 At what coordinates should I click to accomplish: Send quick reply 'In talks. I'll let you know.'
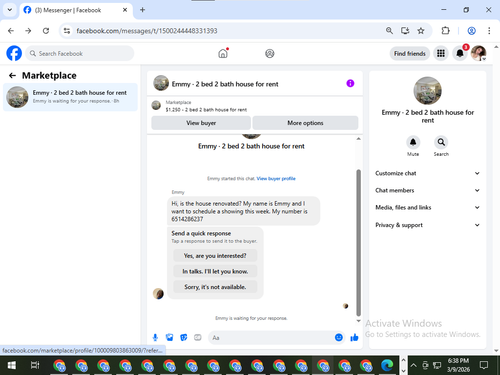click(215, 271)
